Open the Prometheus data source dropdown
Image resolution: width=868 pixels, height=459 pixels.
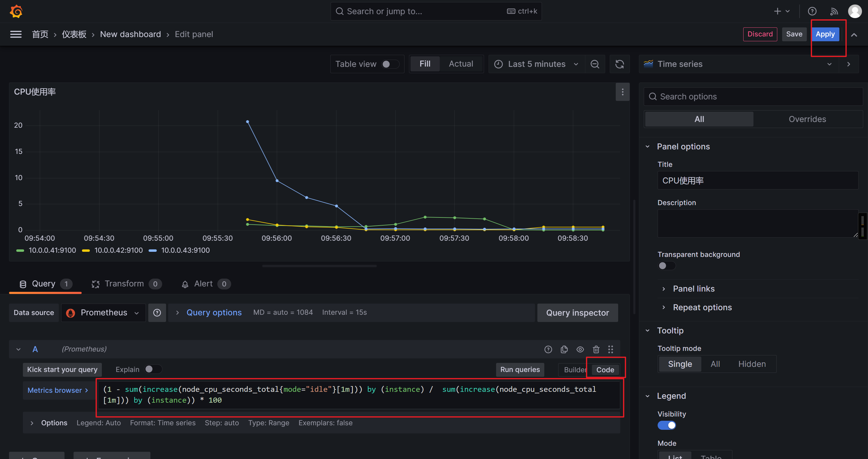(103, 313)
